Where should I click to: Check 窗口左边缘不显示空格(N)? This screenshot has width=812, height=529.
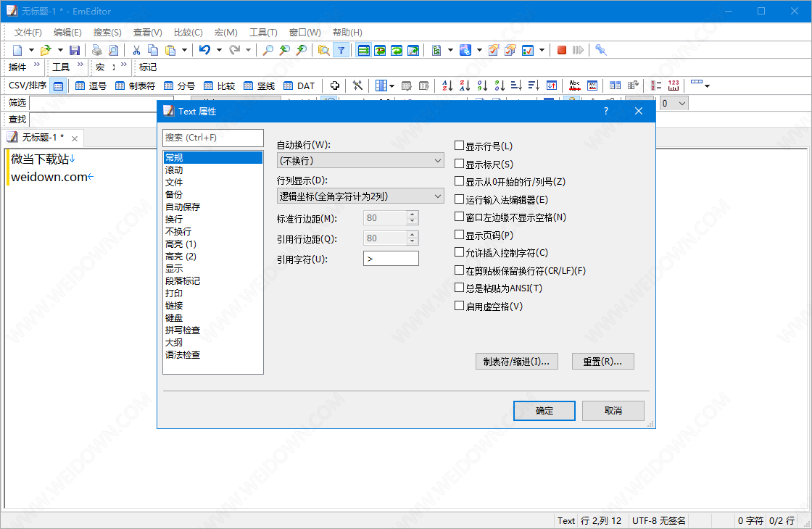point(460,217)
